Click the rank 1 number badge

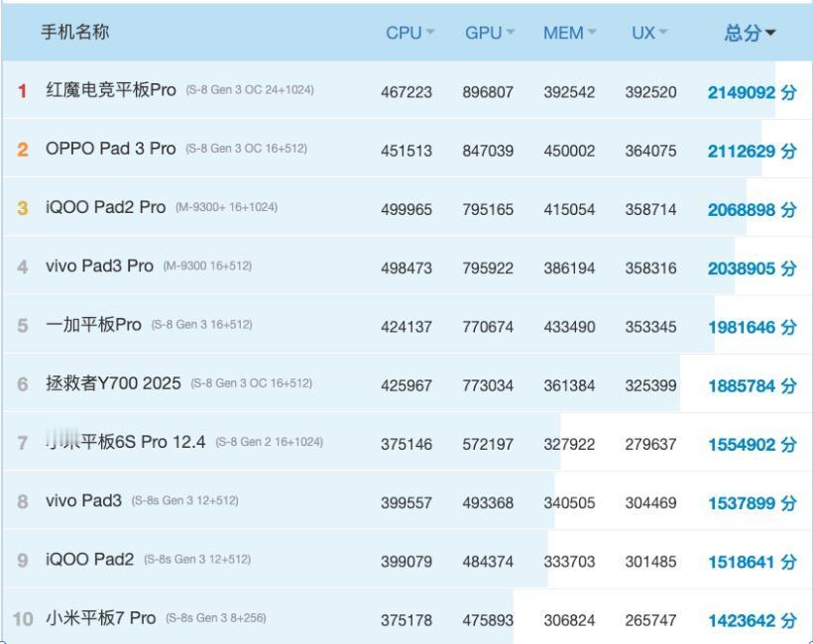(x=22, y=91)
